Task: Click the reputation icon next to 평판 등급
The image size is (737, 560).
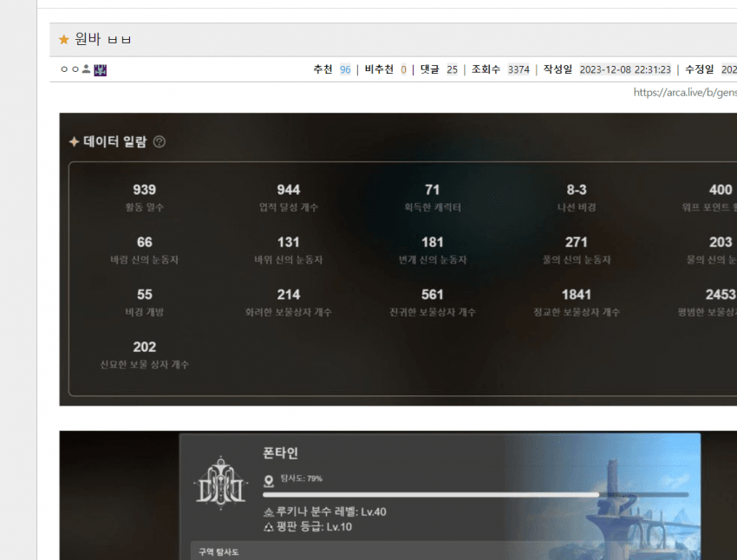Action: (x=268, y=527)
